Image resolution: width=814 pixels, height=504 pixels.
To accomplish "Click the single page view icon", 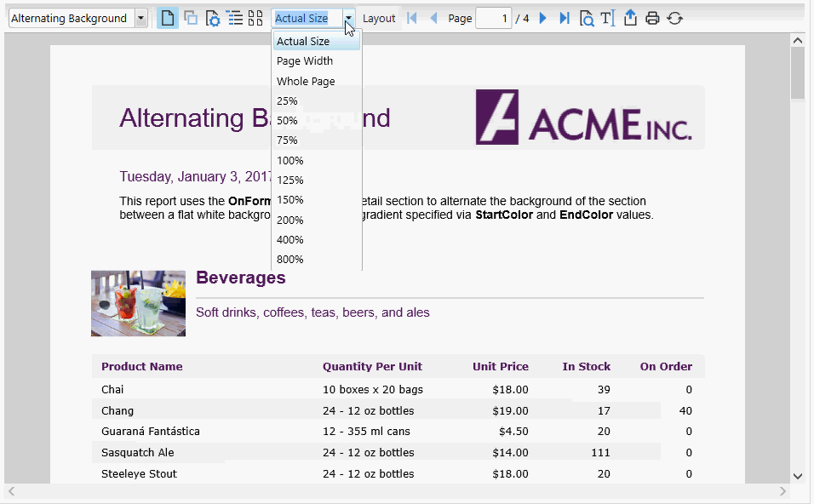I will click(167, 18).
